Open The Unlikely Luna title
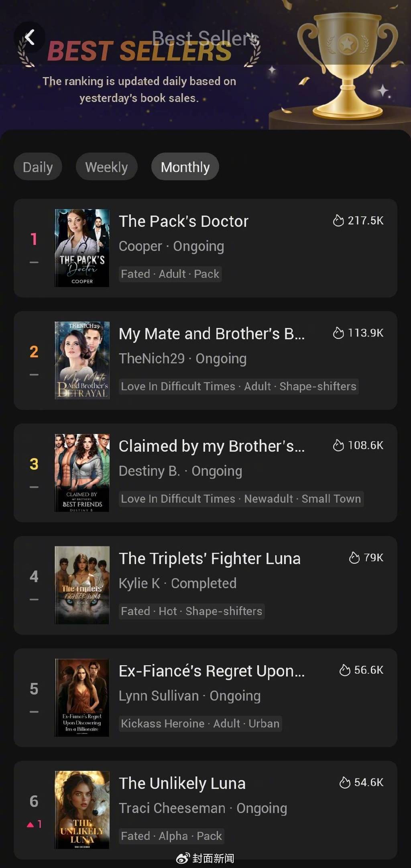 (182, 783)
